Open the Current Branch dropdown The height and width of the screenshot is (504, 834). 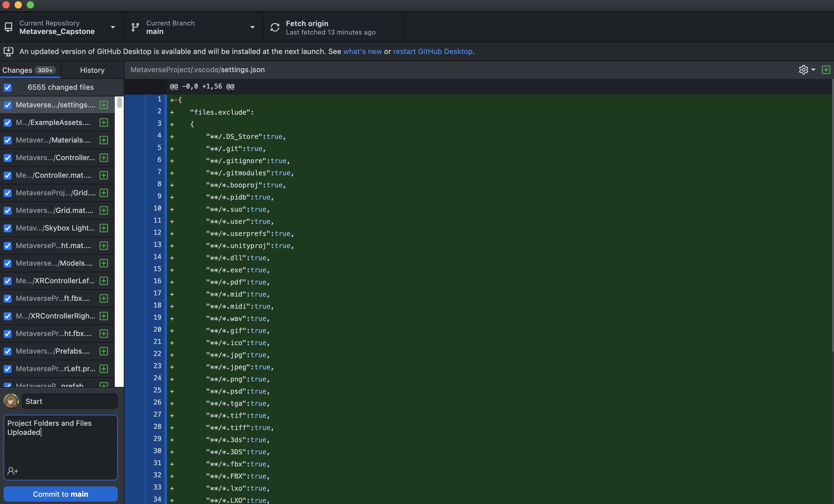coord(194,27)
